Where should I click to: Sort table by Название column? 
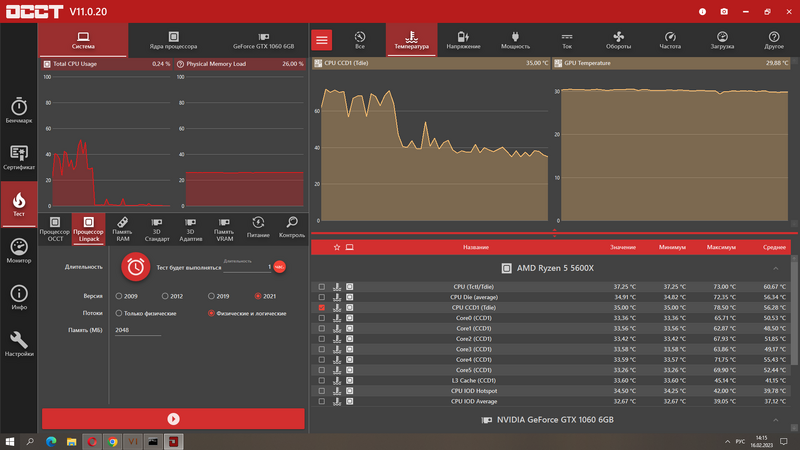click(476, 247)
